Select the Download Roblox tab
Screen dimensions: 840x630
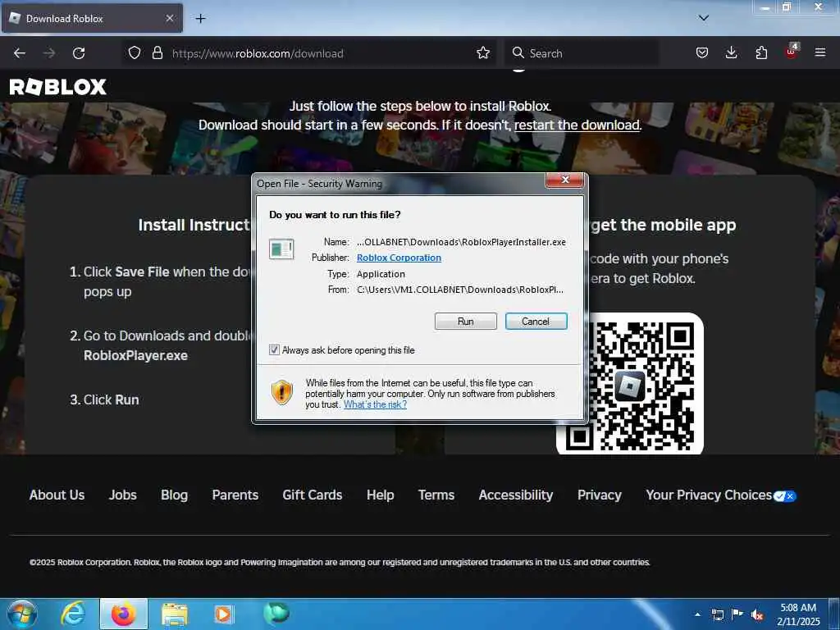pos(92,19)
